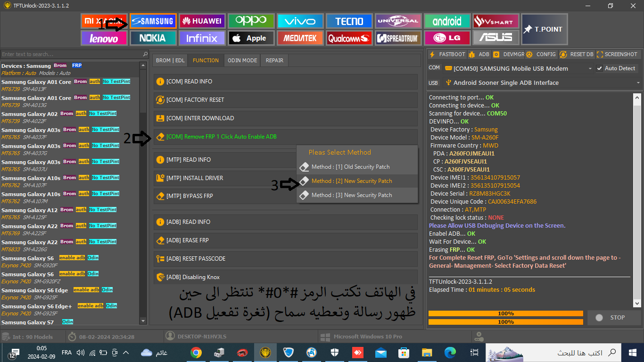Viewport: 644px width, 362px height.
Task: Click the STOP button
Action: click(614, 318)
